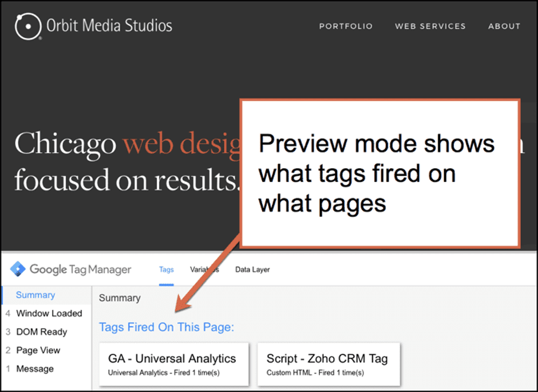Image resolution: width=538 pixels, height=392 pixels.
Task: Click the Chicago web design headline
Action: pos(128,161)
